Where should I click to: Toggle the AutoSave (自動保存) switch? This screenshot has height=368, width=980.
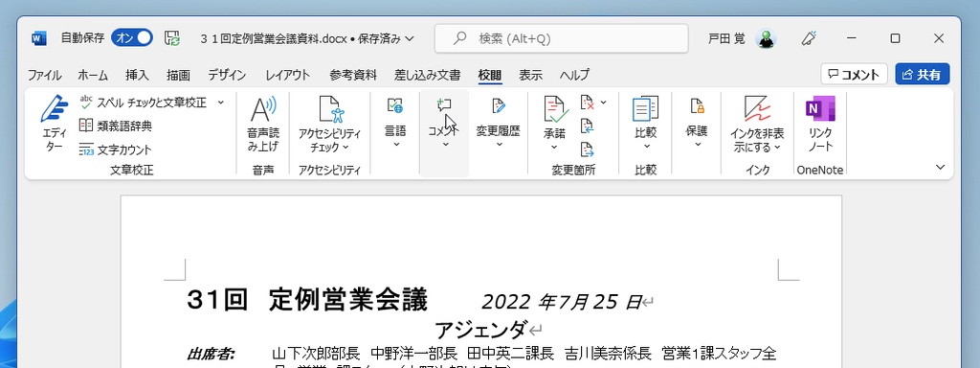(x=132, y=38)
